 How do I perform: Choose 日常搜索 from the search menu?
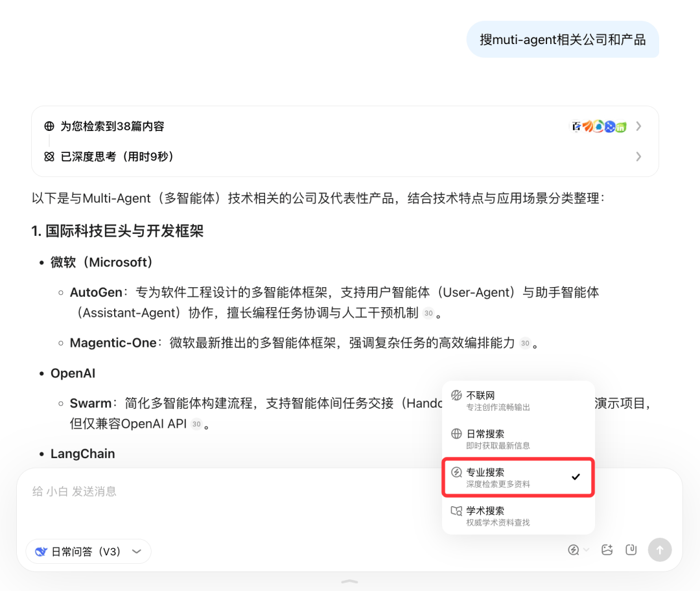click(518, 439)
